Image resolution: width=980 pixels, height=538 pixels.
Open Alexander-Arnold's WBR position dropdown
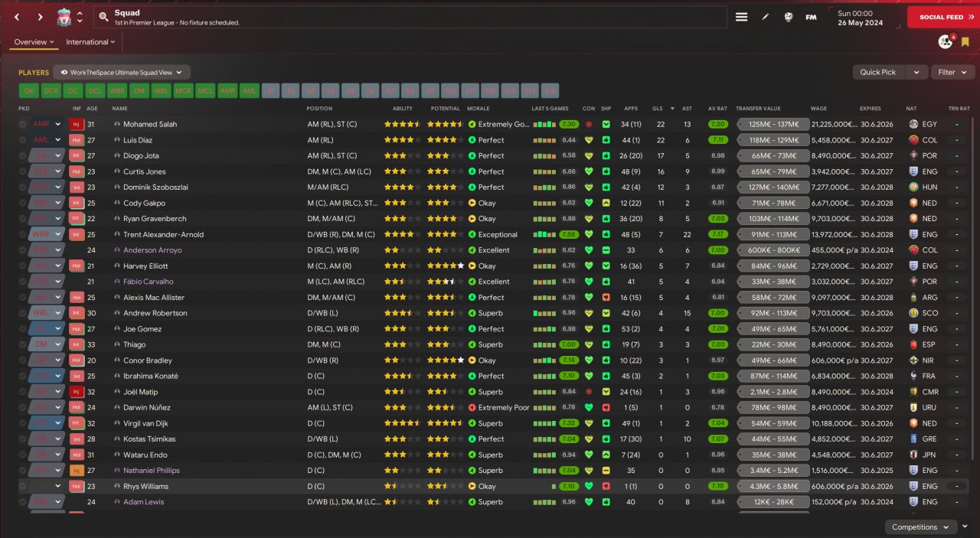coord(46,234)
